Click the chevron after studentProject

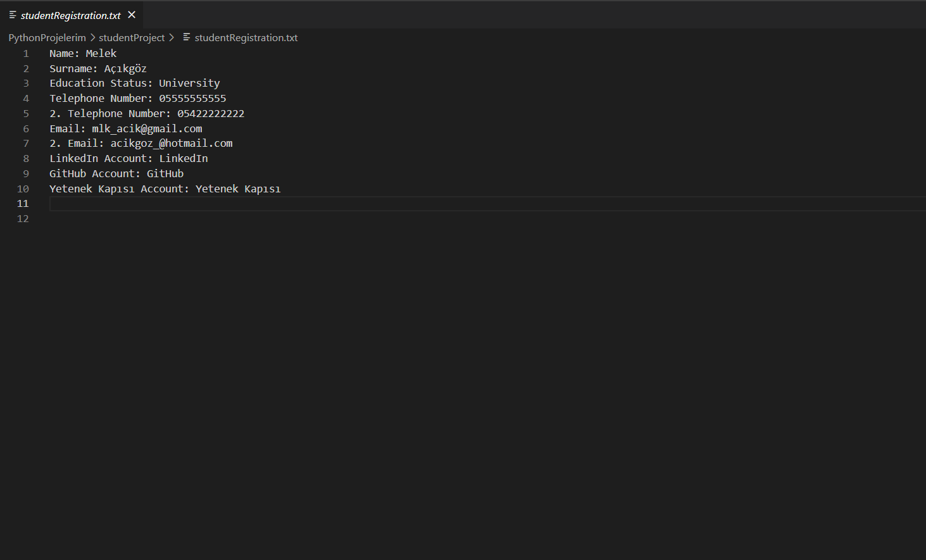pos(172,37)
